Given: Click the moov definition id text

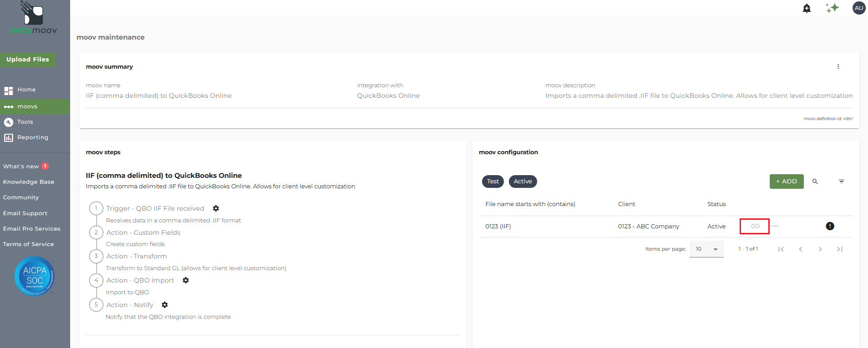Looking at the screenshot, I should [x=828, y=119].
